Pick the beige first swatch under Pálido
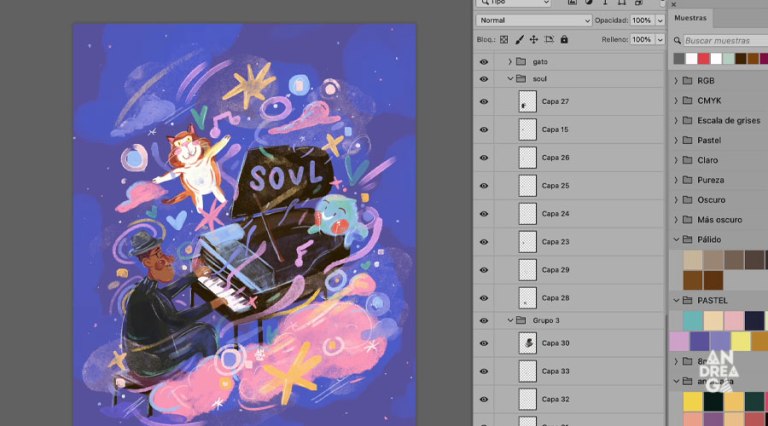This screenshot has width=768, height=426. pyautogui.click(x=693, y=260)
